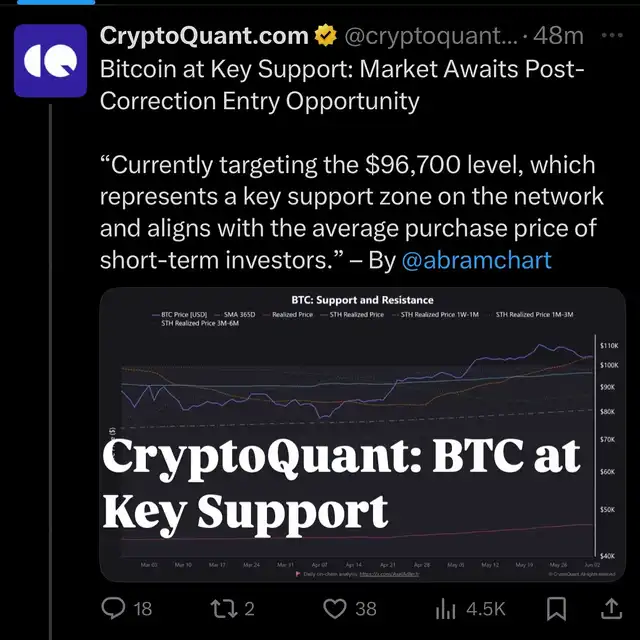
Task: Click the gold verified badge
Action: pos(326,37)
